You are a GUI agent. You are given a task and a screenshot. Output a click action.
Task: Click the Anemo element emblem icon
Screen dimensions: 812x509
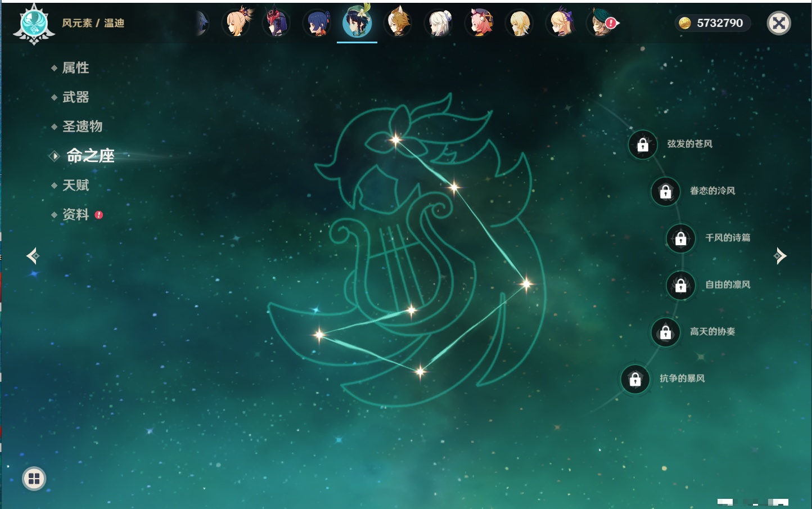pyautogui.click(x=34, y=24)
